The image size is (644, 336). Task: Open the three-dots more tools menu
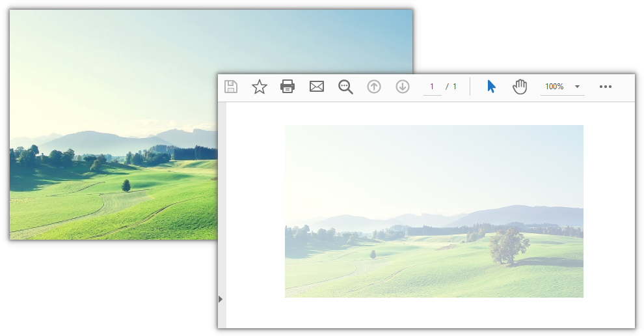(x=606, y=87)
